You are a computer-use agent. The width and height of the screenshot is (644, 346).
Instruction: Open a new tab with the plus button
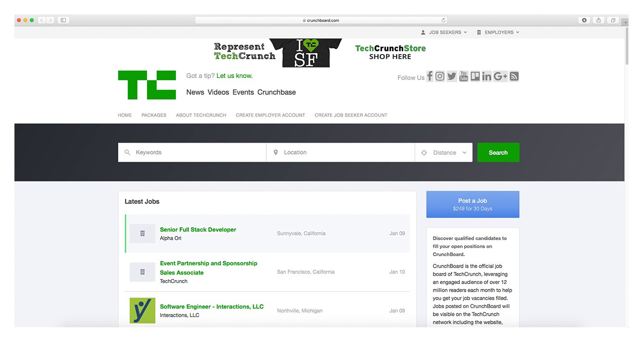(x=625, y=23)
